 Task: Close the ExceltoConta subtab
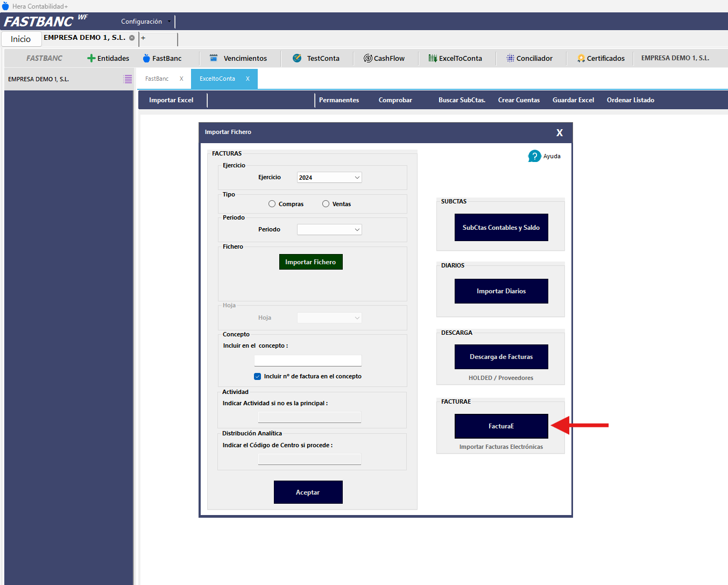pos(248,79)
